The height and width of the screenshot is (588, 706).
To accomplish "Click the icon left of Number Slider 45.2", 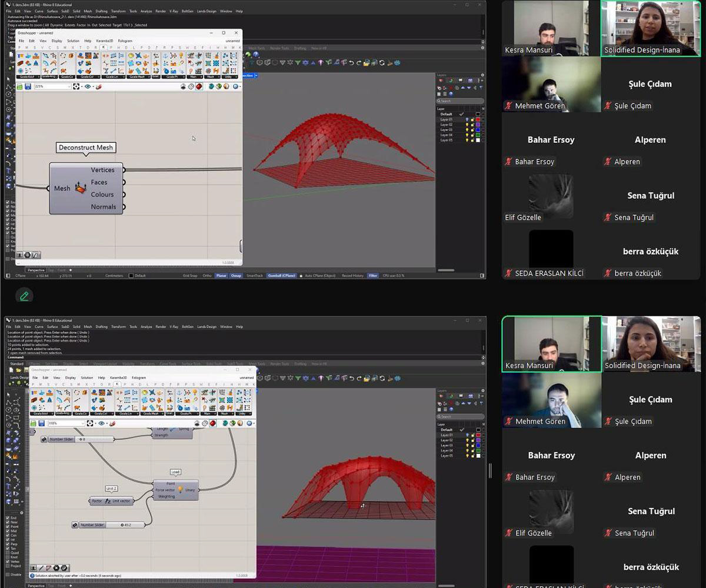I will coord(75,524).
